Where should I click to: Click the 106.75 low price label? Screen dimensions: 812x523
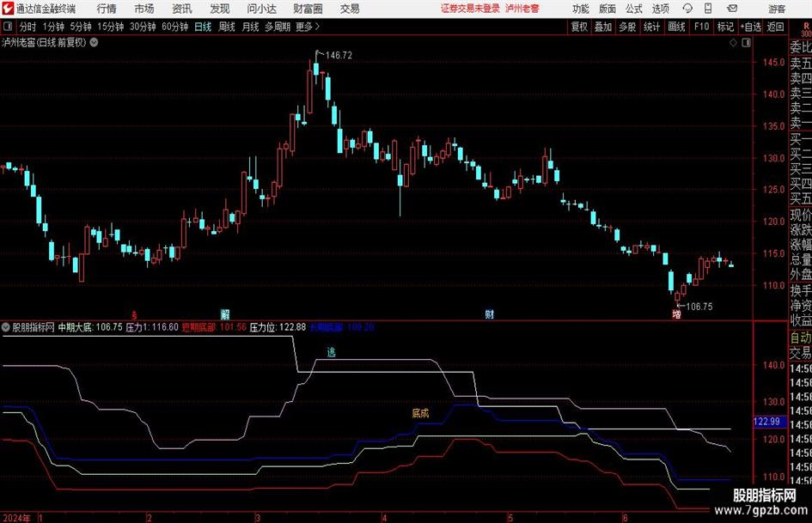(x=699, y=307)
